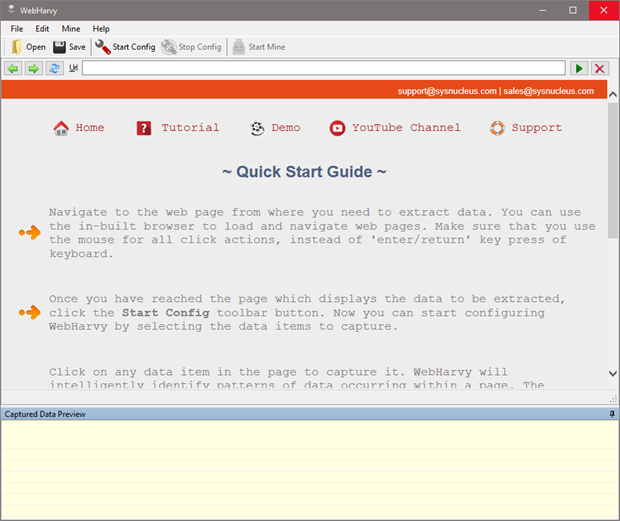Screen dimensions: 620x521
Task: Click the Captured Data Preview panel header
Action: 310,414
